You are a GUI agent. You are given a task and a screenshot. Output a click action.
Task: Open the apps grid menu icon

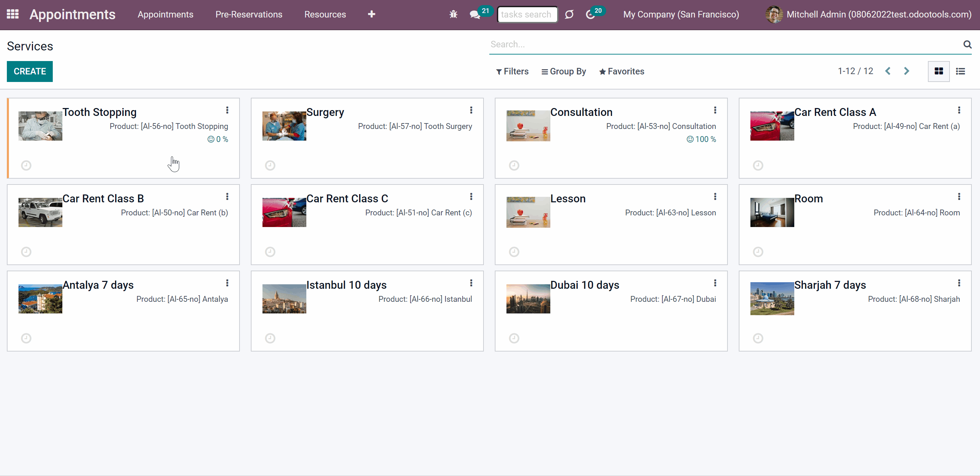(x=13, y=14)
